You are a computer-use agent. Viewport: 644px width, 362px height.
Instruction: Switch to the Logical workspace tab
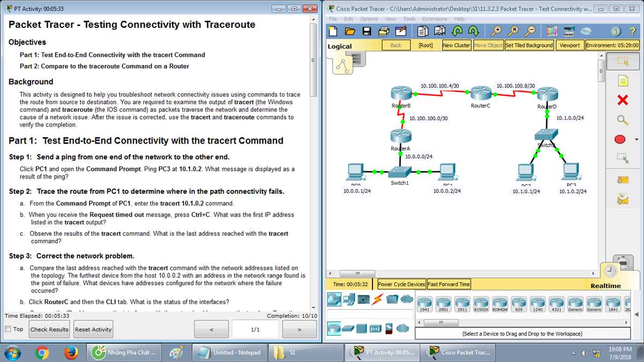click(x=340, y=46)
